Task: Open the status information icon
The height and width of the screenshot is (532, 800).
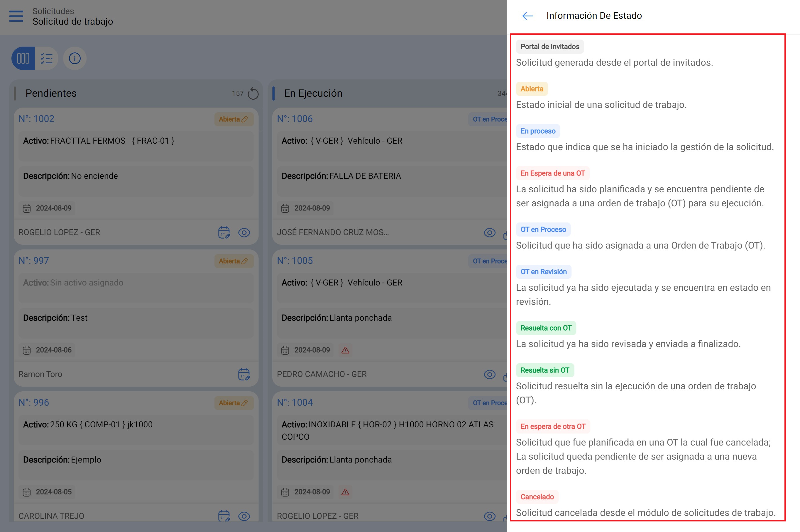Action: point(75,58)
